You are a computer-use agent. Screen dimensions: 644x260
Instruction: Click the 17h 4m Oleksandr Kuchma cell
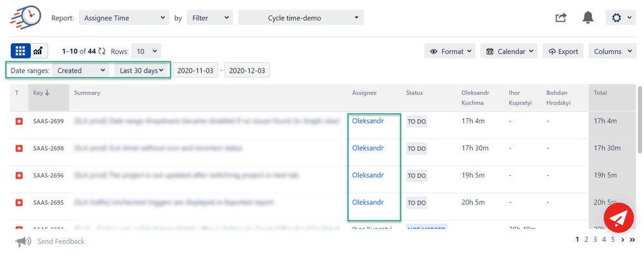(473, 121)
